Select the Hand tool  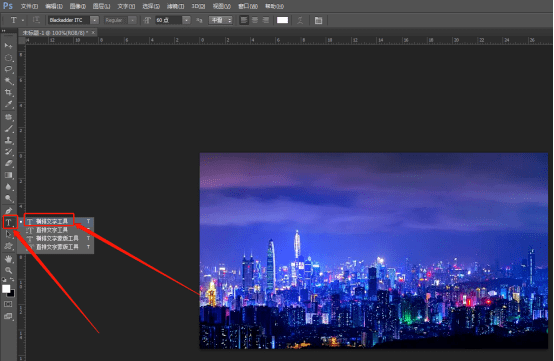pyautogui.click(x=8, y=259)
